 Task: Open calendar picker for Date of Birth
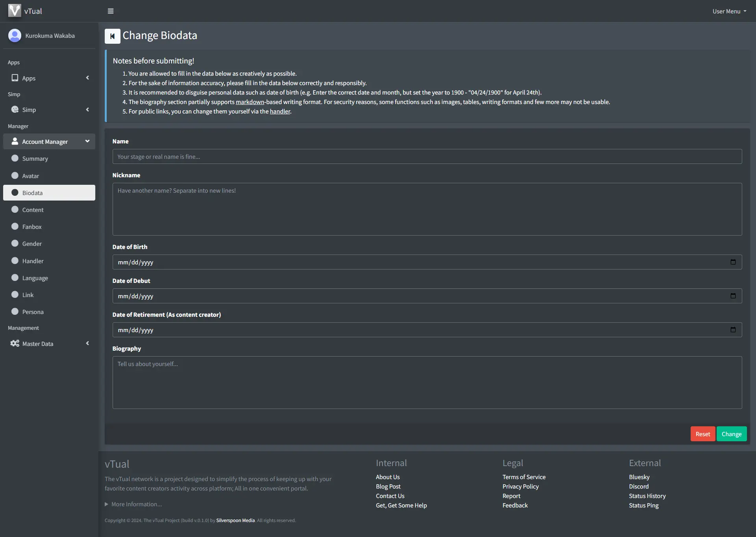click(733, 262)
